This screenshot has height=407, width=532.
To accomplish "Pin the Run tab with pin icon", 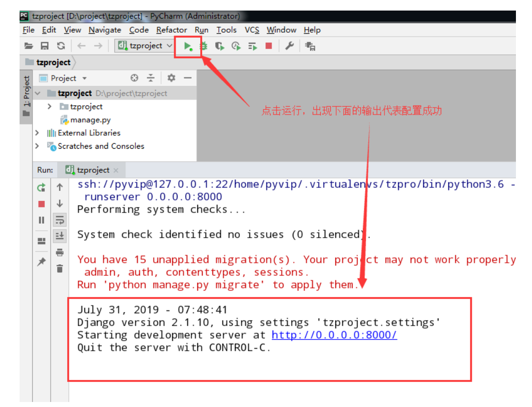I will pyautogui.click(x=41, y=261).
